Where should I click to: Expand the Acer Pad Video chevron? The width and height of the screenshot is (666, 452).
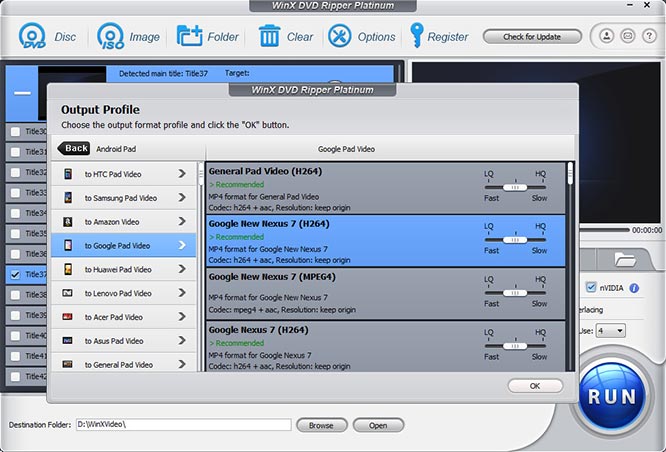click(x=182, y=316)
